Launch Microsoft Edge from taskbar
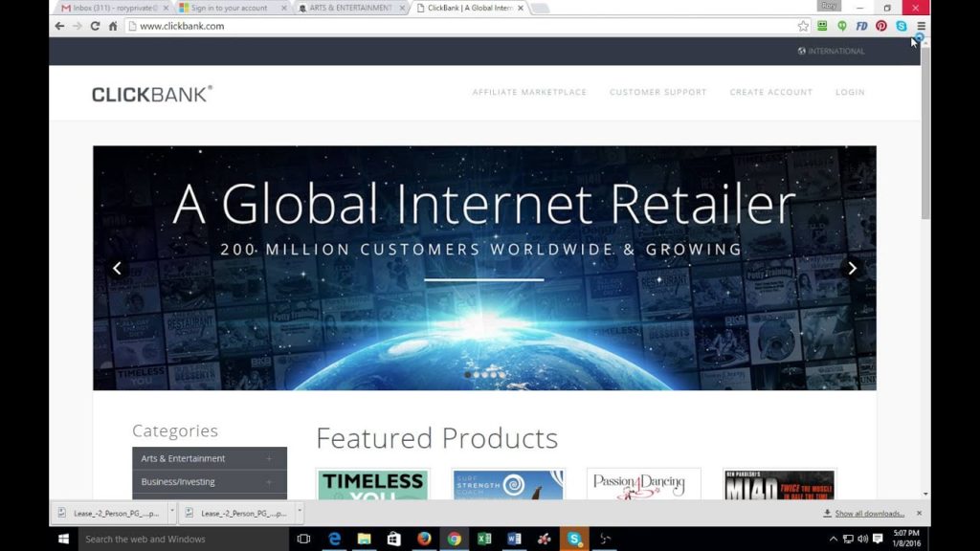 (334, 539)
